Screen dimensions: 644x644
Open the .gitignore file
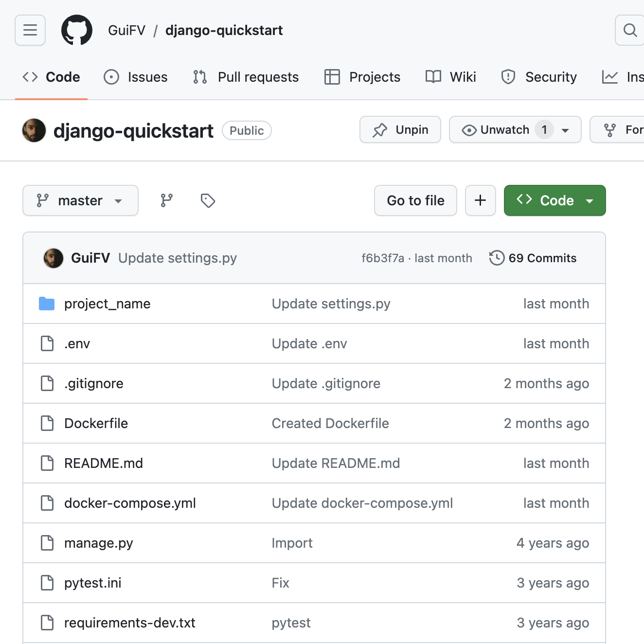(x=94, y=384)
